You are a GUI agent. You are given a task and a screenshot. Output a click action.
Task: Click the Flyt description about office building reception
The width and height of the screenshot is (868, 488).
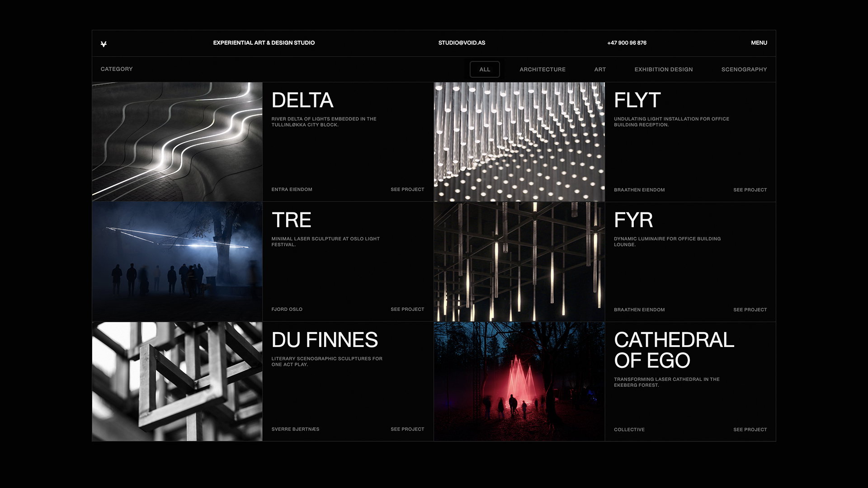tap(671, 122)
